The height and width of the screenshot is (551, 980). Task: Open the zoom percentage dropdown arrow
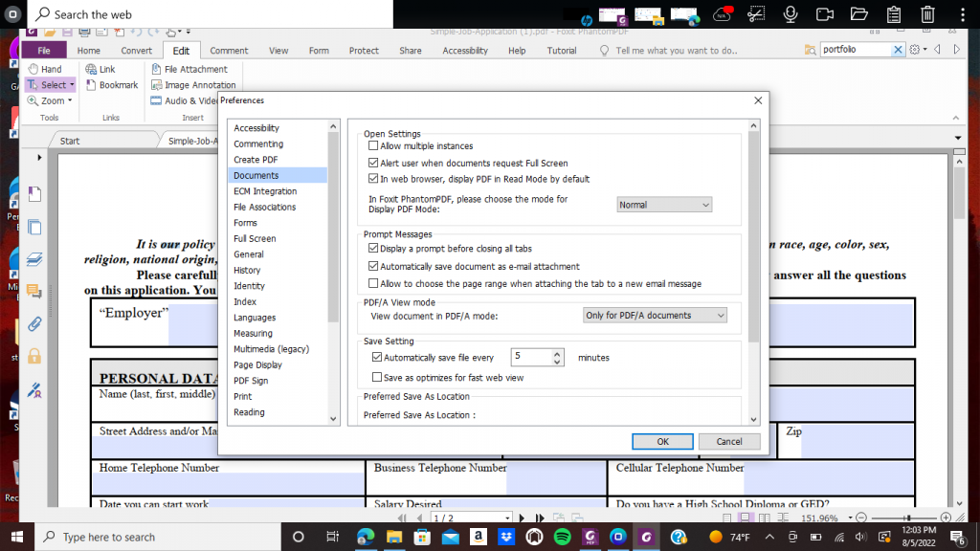(850, 518)
